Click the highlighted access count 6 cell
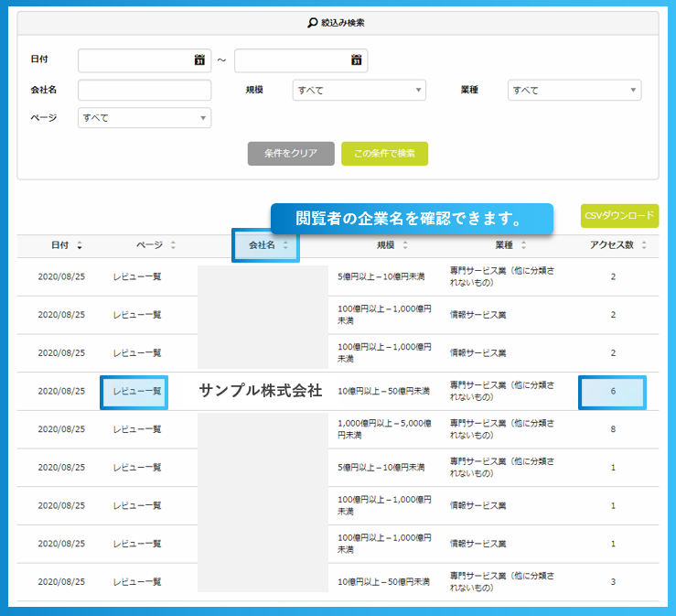Image resolution: width=676 pixels, height=616 pixels. pos(612,392)
